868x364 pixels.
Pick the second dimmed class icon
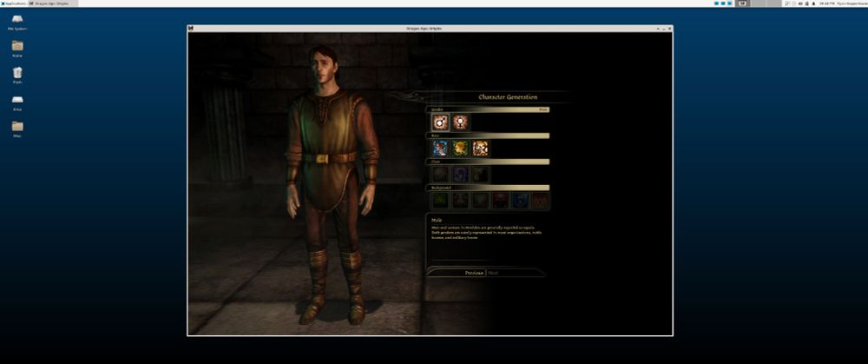point(460,174)
